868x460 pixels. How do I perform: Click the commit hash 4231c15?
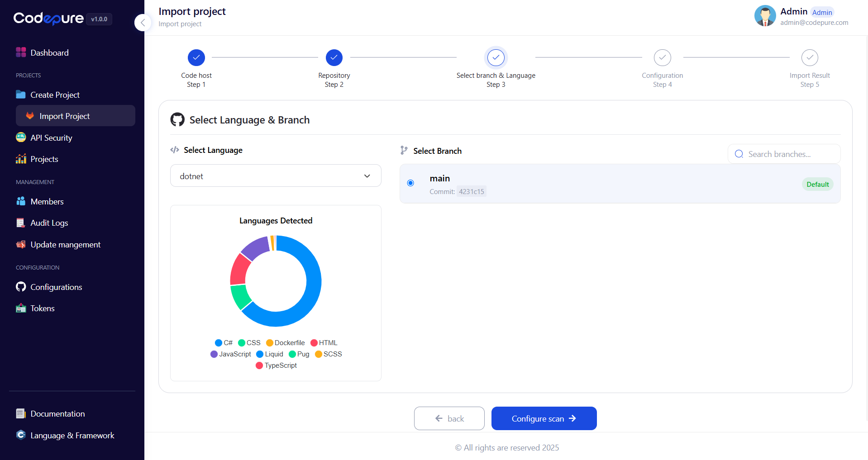[x=471, y=191]
